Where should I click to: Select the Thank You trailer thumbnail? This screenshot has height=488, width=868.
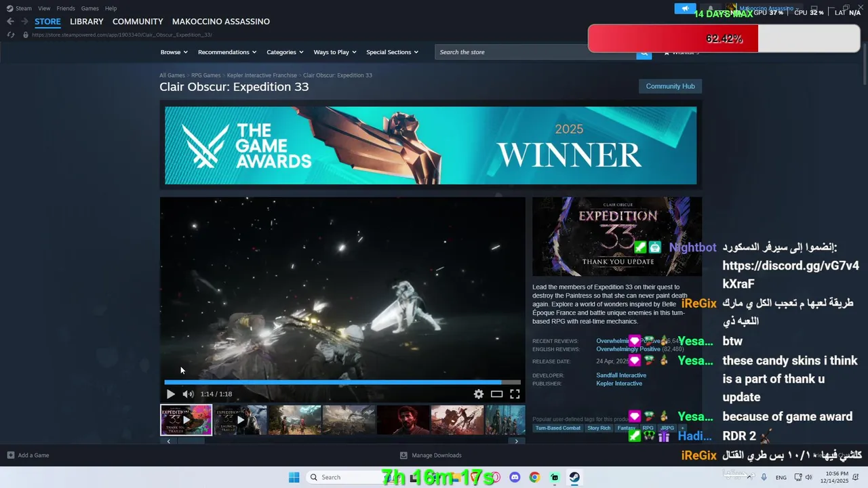(x=186, y=420)
